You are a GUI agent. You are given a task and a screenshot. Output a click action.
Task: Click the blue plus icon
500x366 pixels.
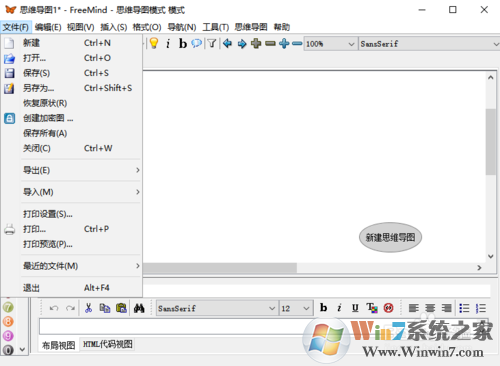point(284,43)
